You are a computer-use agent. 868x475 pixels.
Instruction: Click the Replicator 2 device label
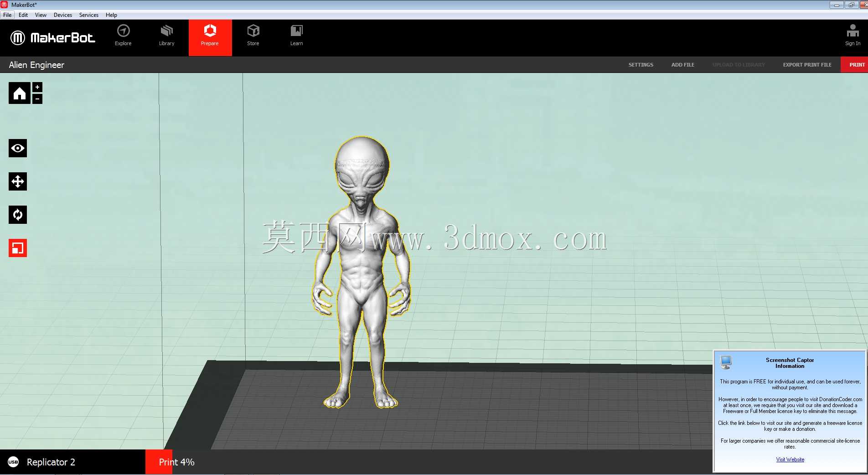[x=51, y=462]
